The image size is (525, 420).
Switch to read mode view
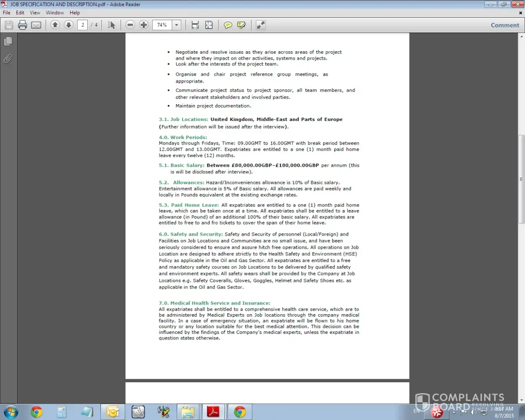[x=261, y=25]
